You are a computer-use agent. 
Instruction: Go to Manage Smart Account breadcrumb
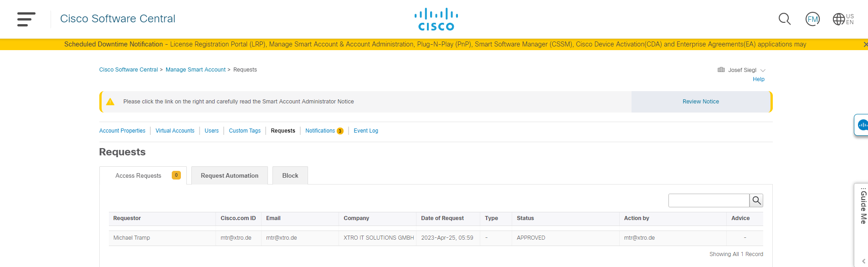point(195,70)
